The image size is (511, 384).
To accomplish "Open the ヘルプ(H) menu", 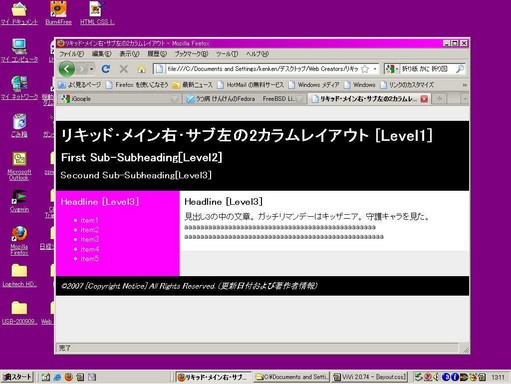I will (257, 54).
